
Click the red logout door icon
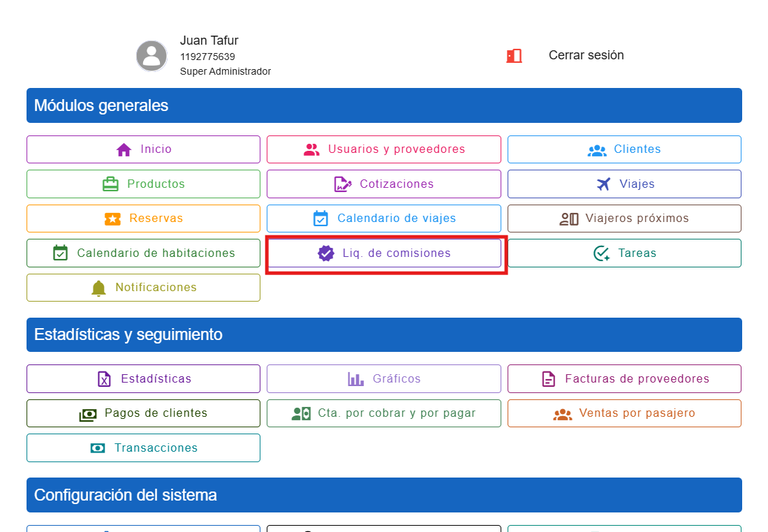tap(514, 56)
